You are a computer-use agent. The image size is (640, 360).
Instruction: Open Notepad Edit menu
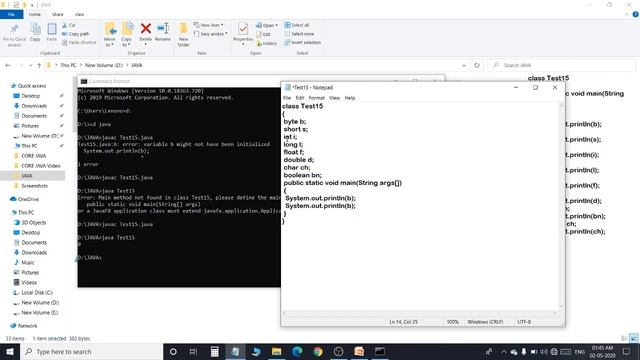pyautogui.click(x=300, y=98)
